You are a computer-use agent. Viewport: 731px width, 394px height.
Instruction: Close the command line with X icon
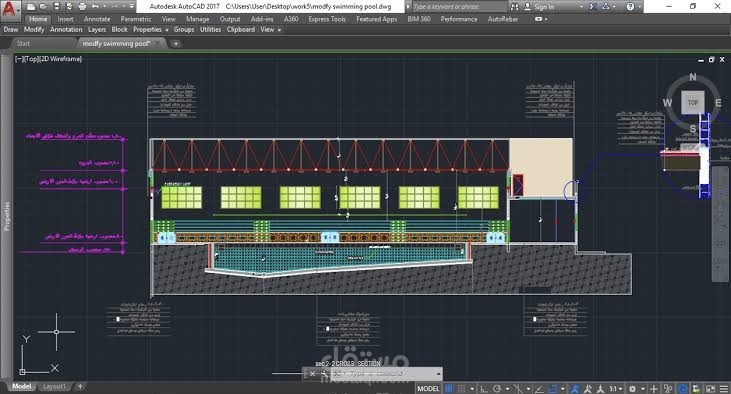(312, 374)
